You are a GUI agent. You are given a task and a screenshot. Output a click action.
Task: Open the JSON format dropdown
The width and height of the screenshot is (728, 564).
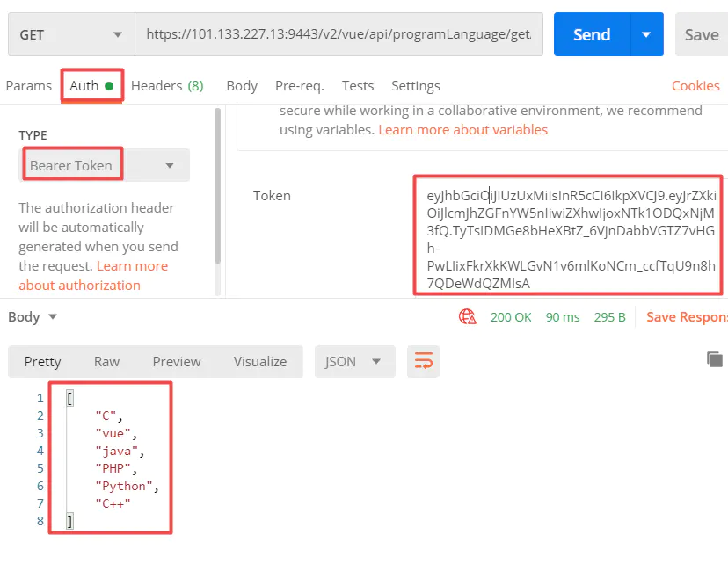[x=354, y=361]
